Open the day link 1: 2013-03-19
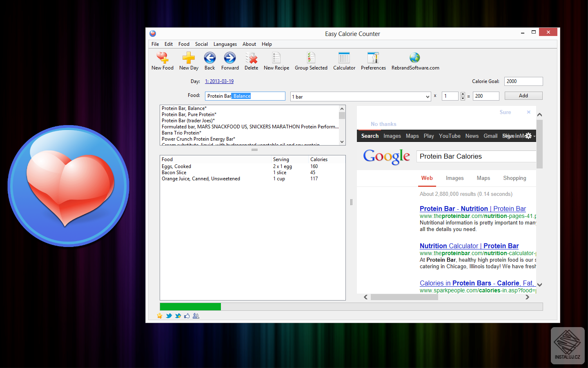Image resolution: width=588 pixels, height=368 pixels. click(219, 81)
